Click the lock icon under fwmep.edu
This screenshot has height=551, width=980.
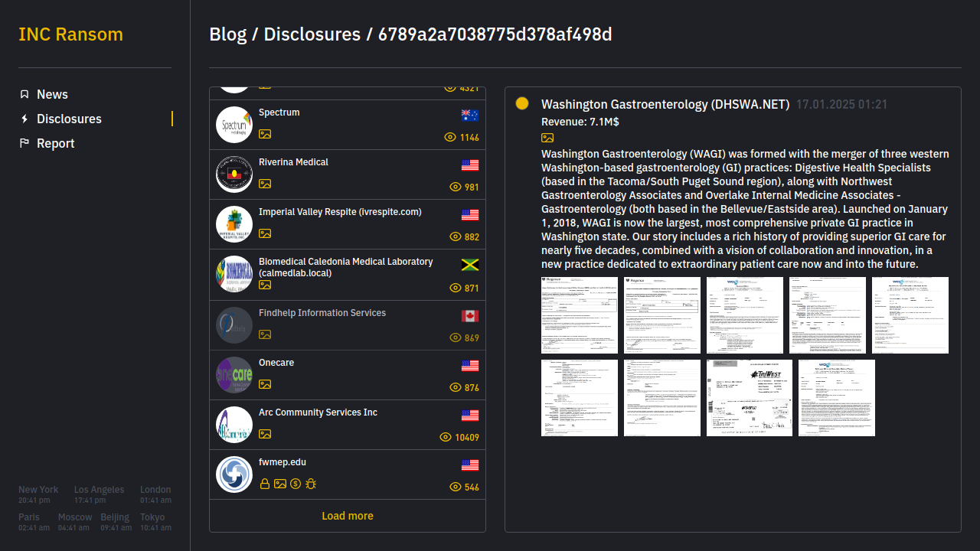pos(265,484)
